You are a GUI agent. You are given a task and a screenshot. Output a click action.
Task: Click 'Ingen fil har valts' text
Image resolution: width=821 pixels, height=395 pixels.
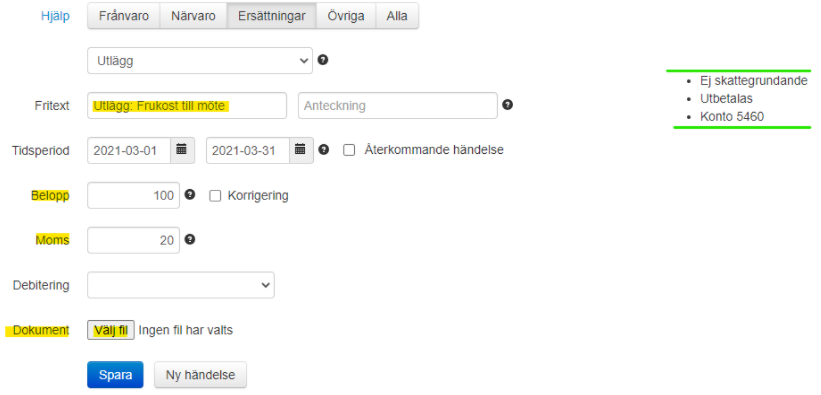point(186,330)
